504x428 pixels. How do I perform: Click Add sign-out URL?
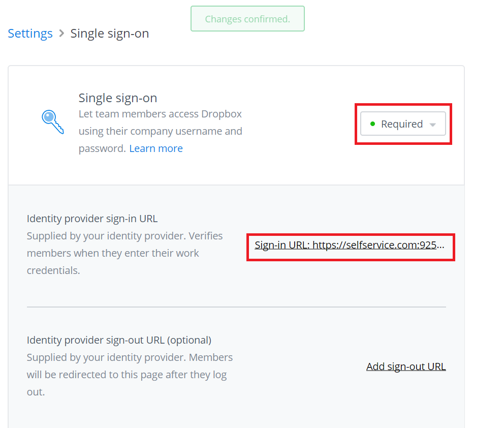pyautogui.click(x=406, y=366)
